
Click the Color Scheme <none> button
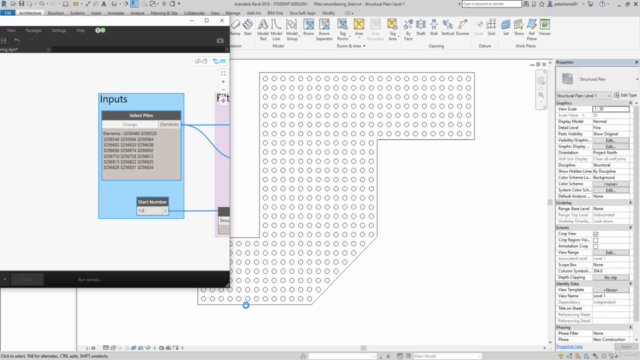[x=610, y=184]
